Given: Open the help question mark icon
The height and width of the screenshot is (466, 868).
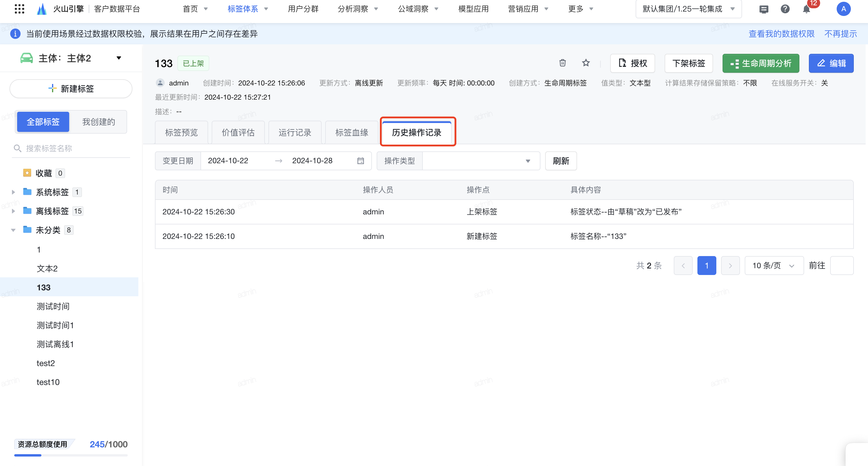Looking at the screenshot, I should coord(785,9).
